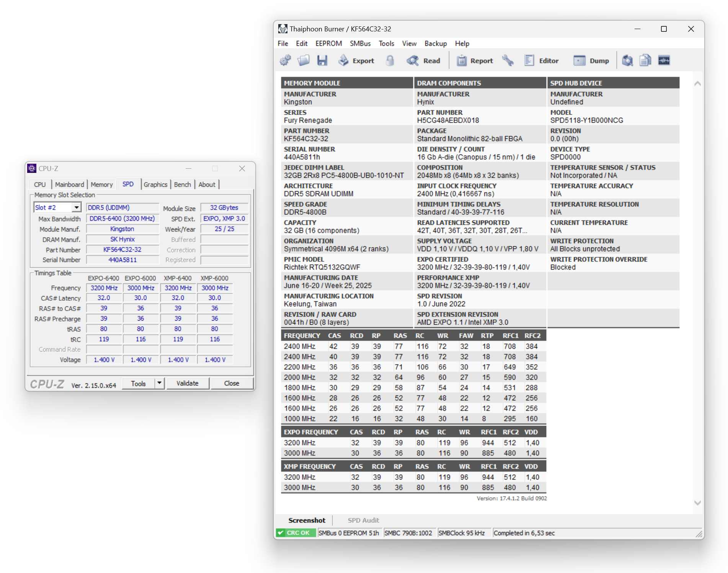Open the Slot #2 dropdown in CPU-Z

pyautogui.click(x=77, y=207)
